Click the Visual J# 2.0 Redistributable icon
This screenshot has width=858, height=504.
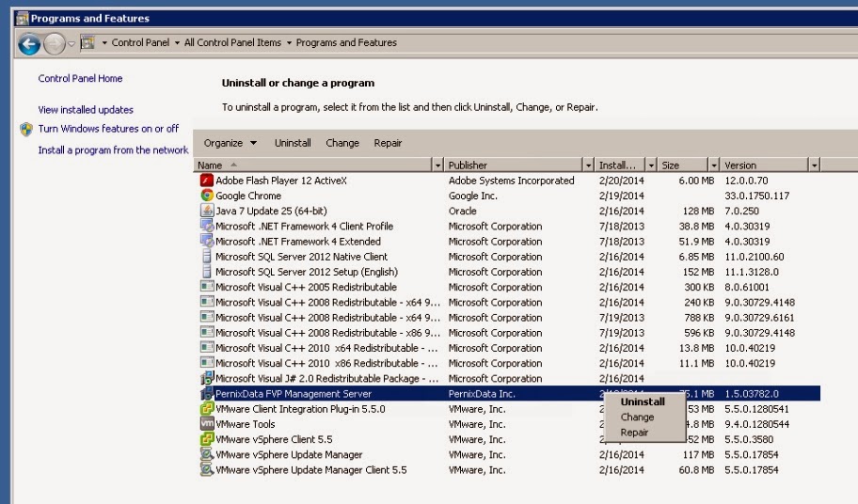pyautogui.click(x=206, y=378)
